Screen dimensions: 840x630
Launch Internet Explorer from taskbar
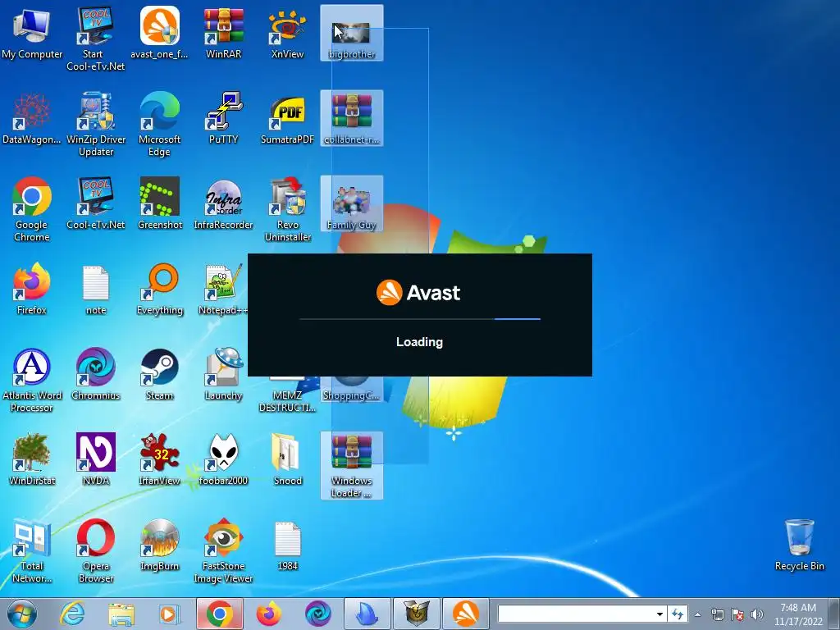(x=72, y=614)
